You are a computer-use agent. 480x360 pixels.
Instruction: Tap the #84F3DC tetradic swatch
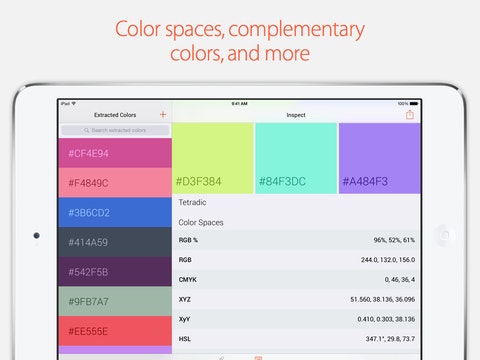coord(296,158)
